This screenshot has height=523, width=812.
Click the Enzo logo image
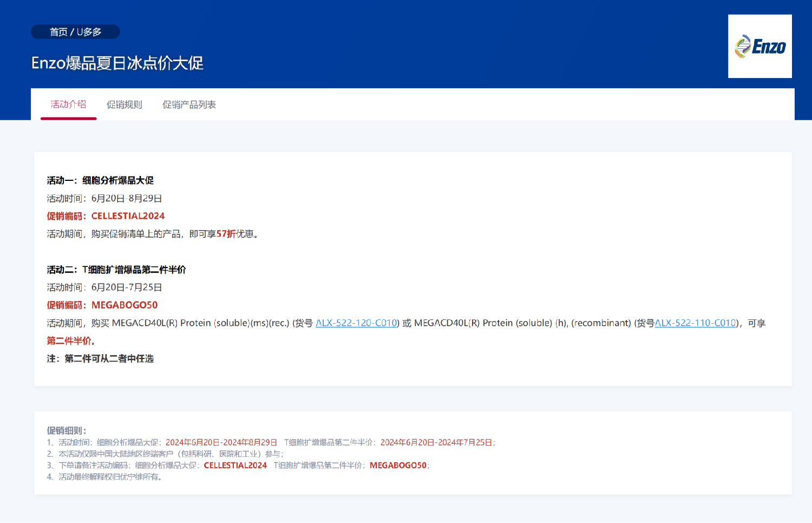tap(759, 46)
